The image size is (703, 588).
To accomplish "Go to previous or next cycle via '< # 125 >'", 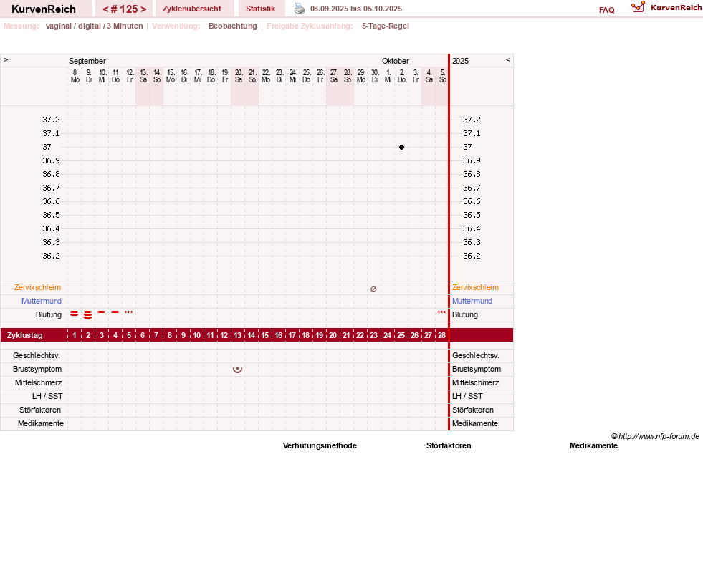I will (124, 9).
